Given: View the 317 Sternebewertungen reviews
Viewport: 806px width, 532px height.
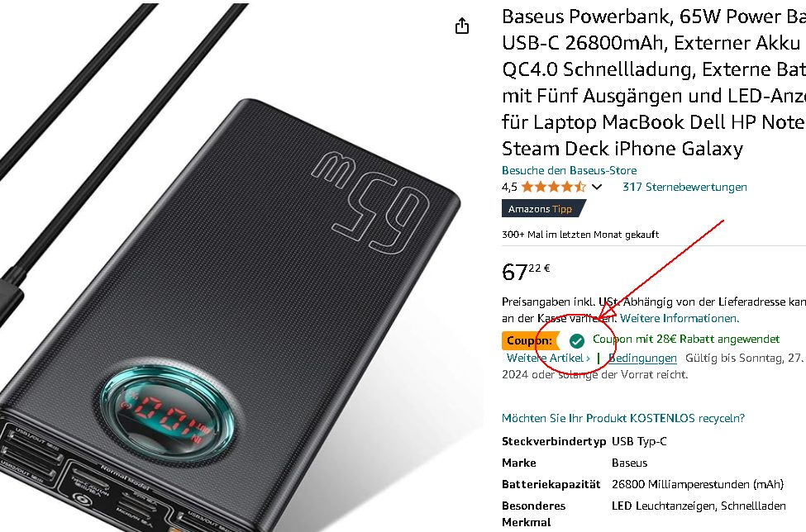Looking at the screenshot, I should [x=684, y=187].
